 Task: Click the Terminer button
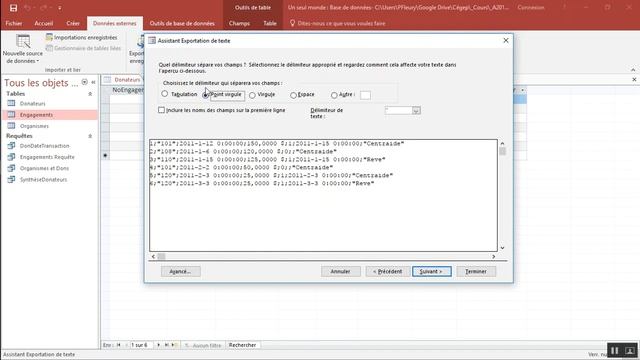pos(476,271)
